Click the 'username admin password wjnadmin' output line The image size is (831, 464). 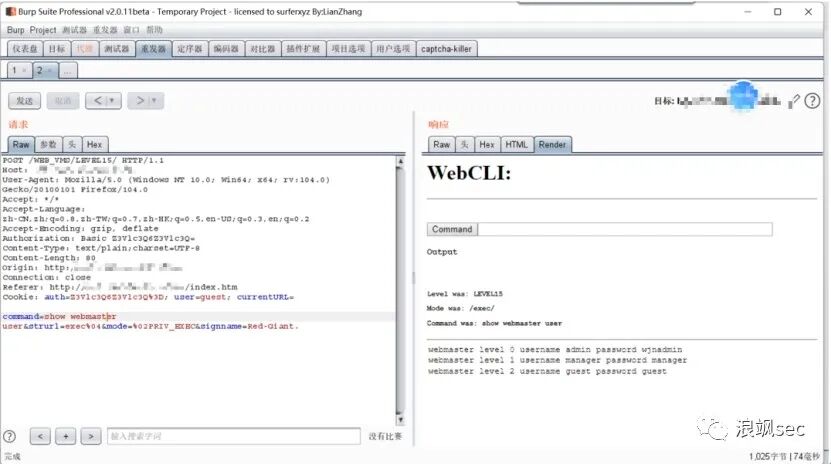click(601, 350)
